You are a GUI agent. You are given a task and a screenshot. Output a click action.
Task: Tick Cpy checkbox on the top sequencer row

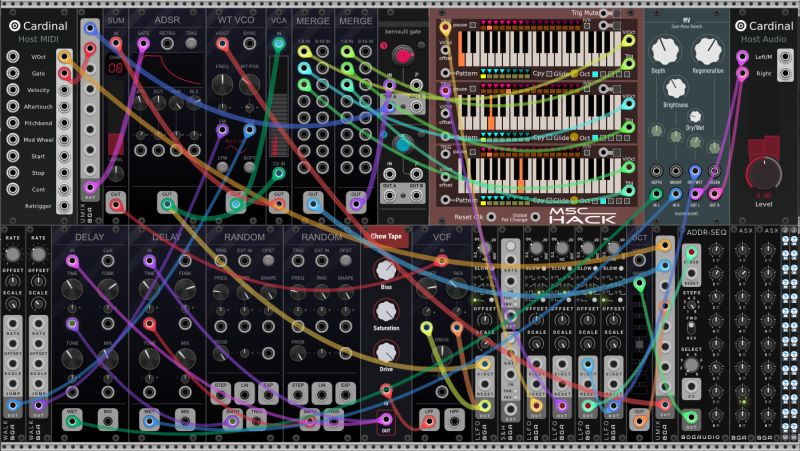point(549,74)
